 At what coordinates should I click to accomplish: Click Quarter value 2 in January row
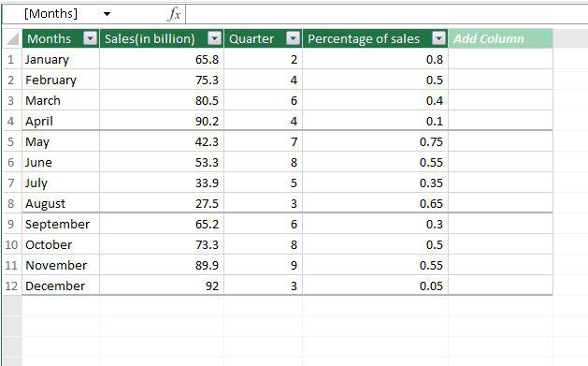tap(264, 59)
